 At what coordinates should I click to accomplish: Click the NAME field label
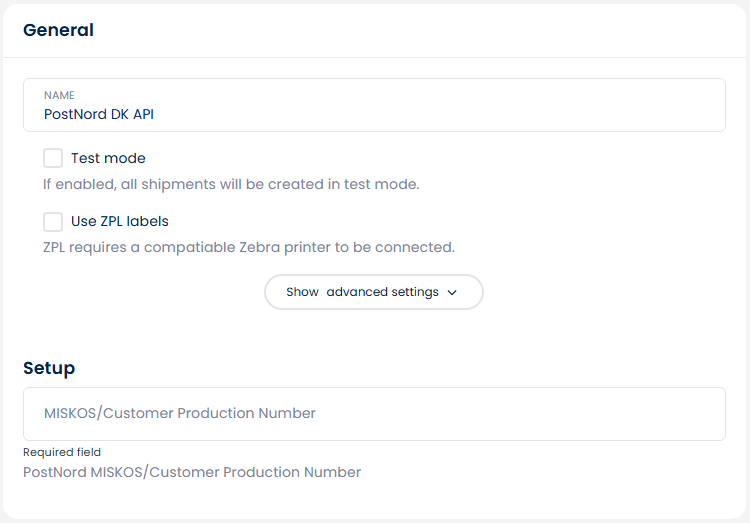click(x=59, y=95)
